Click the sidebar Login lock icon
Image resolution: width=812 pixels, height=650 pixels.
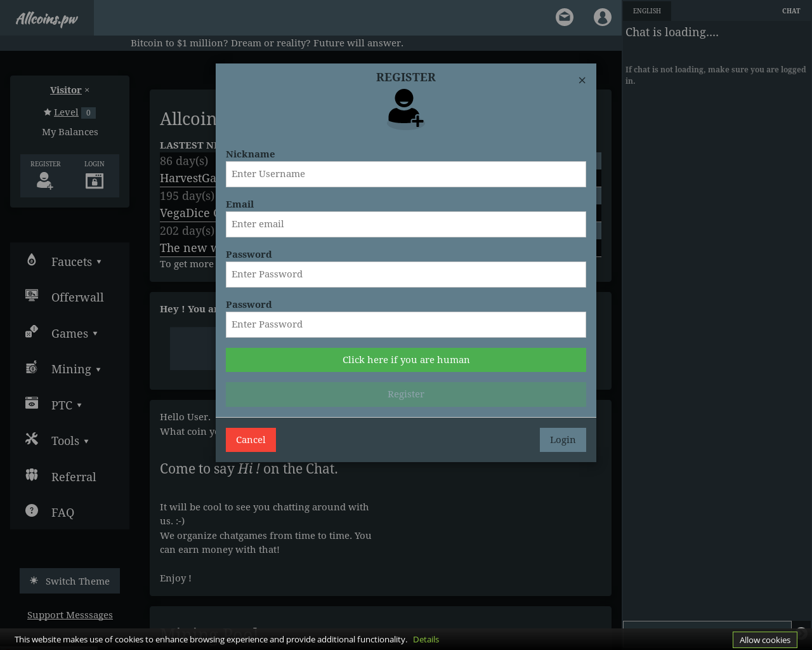95,180
